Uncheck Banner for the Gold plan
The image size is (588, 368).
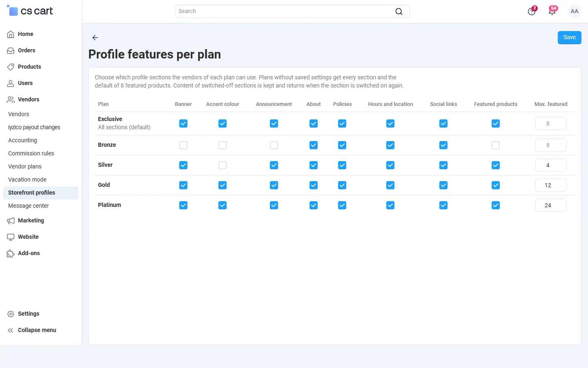pyautogui.click(x=183, y=185)
